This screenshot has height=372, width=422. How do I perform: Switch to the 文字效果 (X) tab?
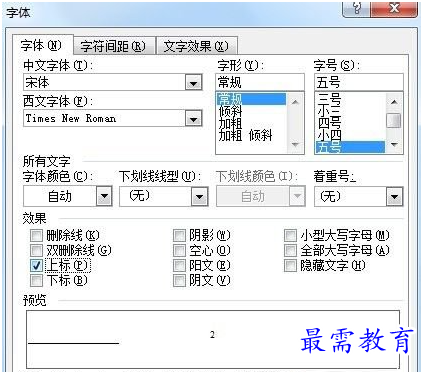click(x=196, y=46)
